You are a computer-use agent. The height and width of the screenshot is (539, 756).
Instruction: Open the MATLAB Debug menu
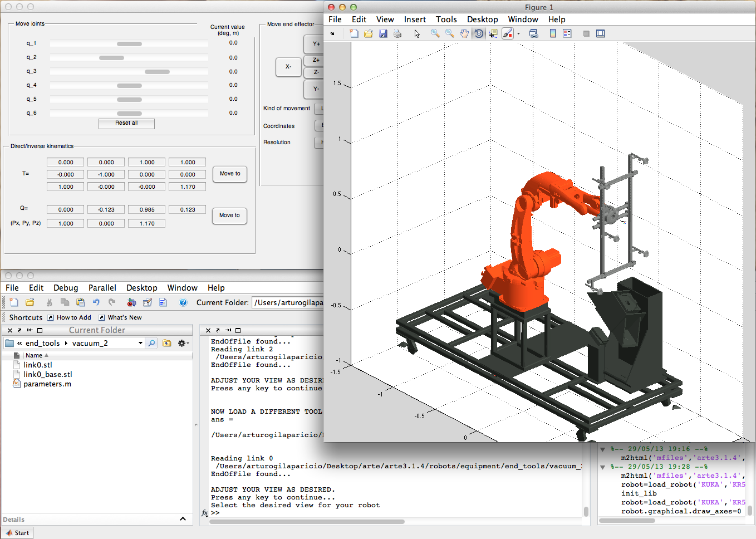click(66, 288)
